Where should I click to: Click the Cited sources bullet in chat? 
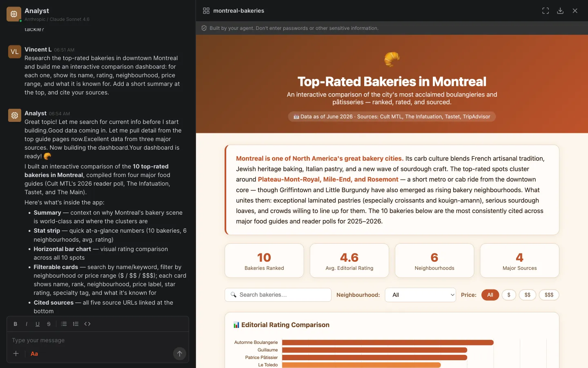110,307
